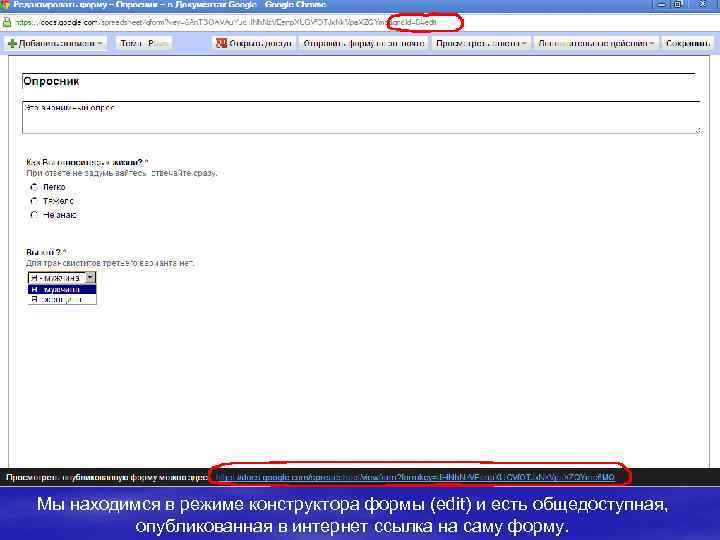This screenshot has height=540, width=720.
Task: Expand the 'Просмотреть ответы' dropdown
Action: [481, 44]
